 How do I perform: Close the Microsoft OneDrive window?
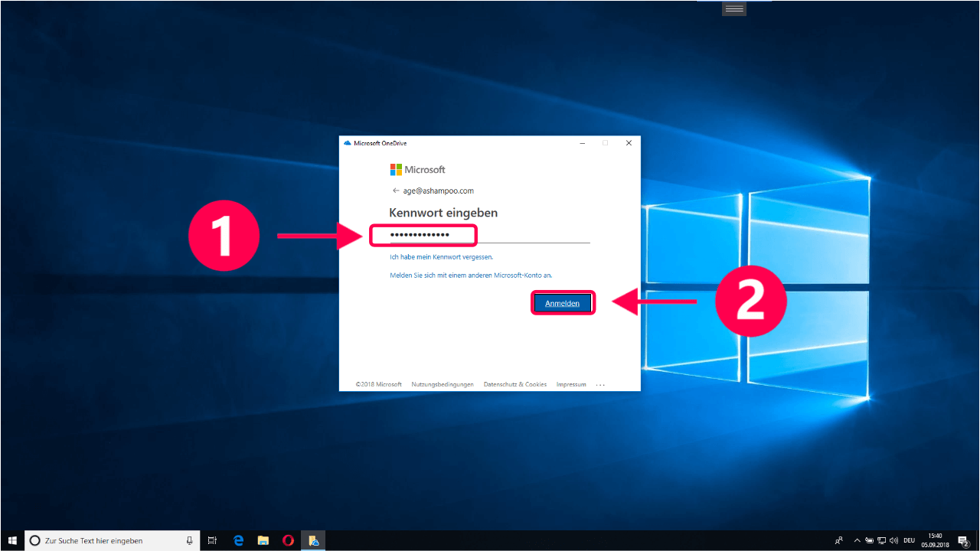[629, 143]
